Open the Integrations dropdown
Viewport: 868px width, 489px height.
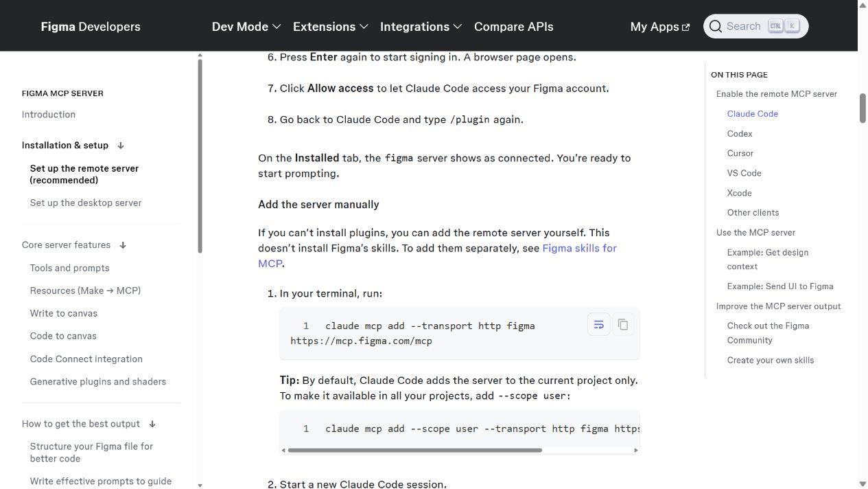pyautogui.click(x=421, y=27)
